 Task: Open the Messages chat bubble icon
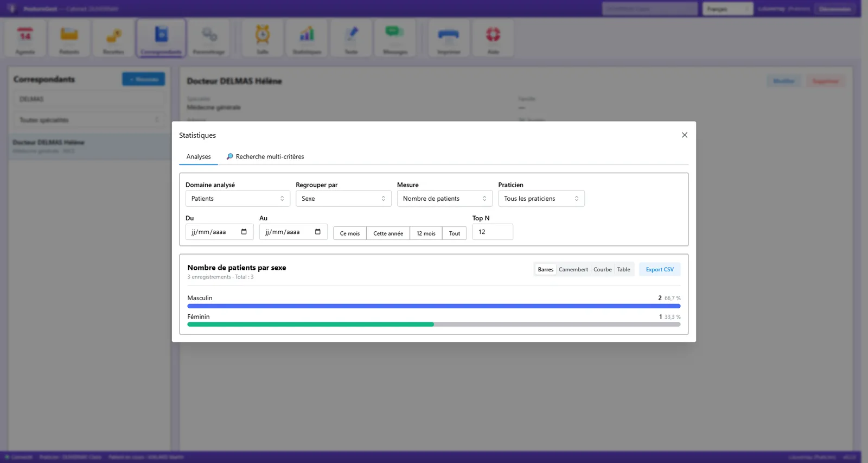click(x=395, y=37)
